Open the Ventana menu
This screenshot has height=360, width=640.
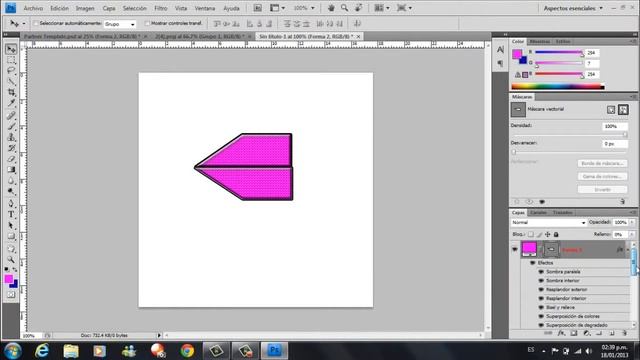[205, 8]
